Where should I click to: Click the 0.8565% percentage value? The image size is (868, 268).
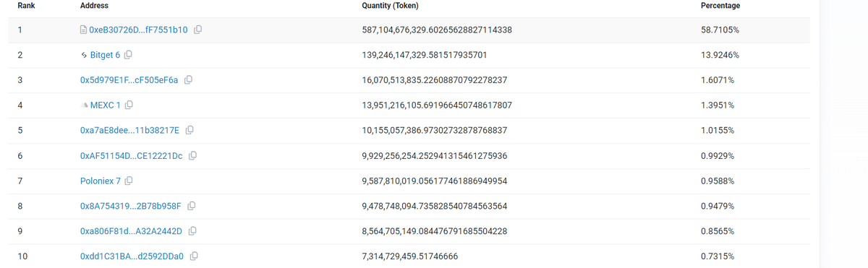point(718,231)
